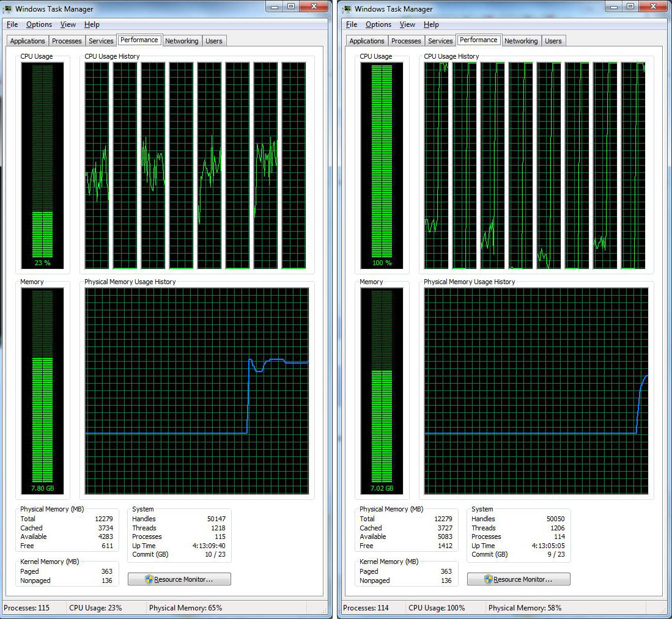Click Resource Monitor button in right window
The width and height of the screenshot is (672, 619).
519,579
